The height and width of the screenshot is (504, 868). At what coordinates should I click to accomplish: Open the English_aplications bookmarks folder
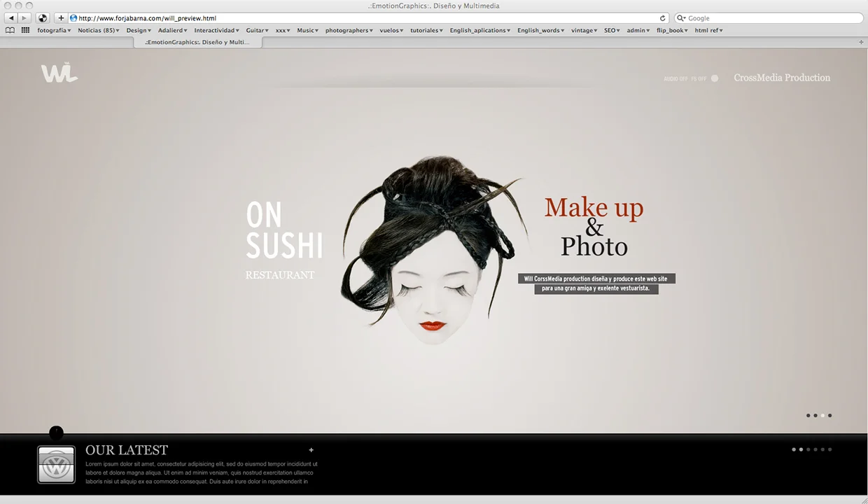pos(480,30)
